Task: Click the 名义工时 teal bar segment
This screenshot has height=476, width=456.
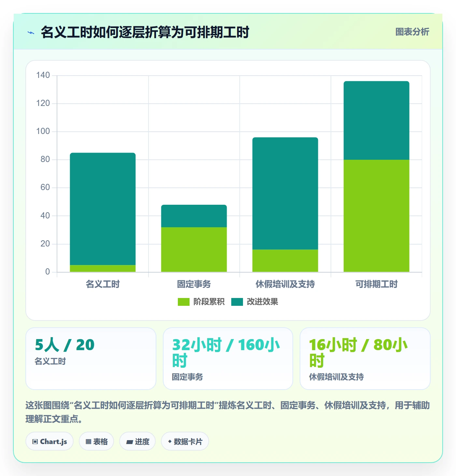Action: coord(103,209)
